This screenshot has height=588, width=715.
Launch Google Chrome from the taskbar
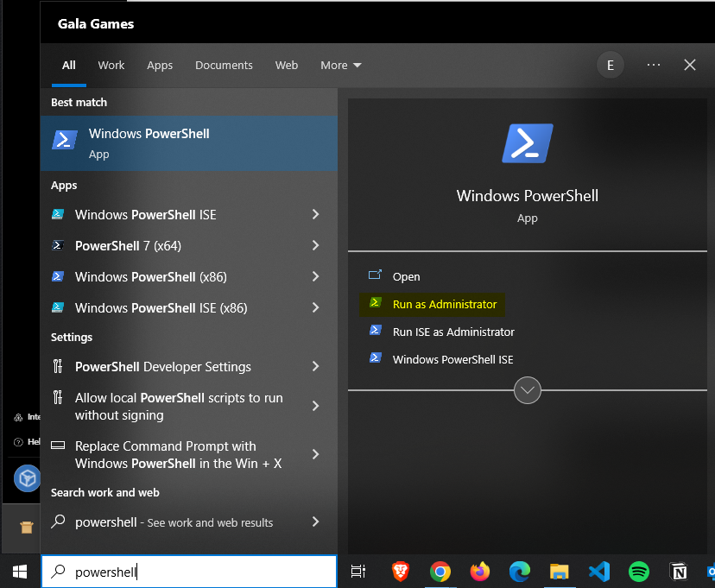click(440, 572)
